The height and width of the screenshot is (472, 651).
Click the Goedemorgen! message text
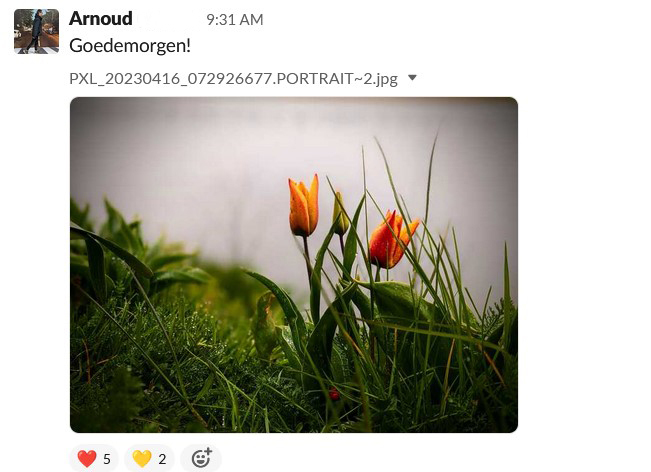[130, 45]
